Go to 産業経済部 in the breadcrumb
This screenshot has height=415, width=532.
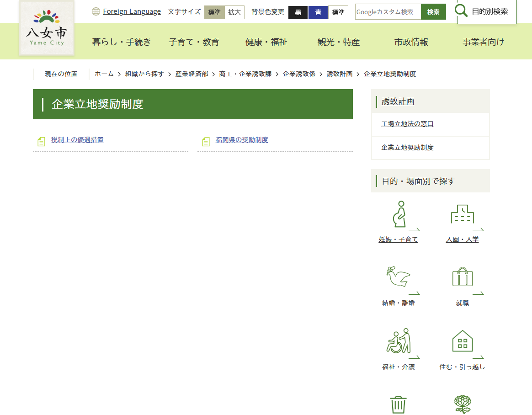click(192, 74)
